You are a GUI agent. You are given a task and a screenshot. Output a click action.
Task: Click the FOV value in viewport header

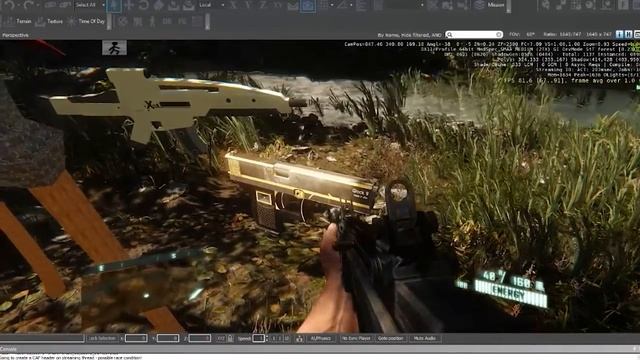[531, 35]
